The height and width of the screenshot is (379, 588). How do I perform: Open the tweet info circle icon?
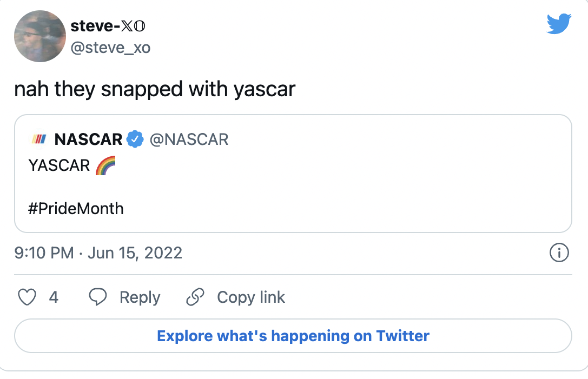(559, 252)
